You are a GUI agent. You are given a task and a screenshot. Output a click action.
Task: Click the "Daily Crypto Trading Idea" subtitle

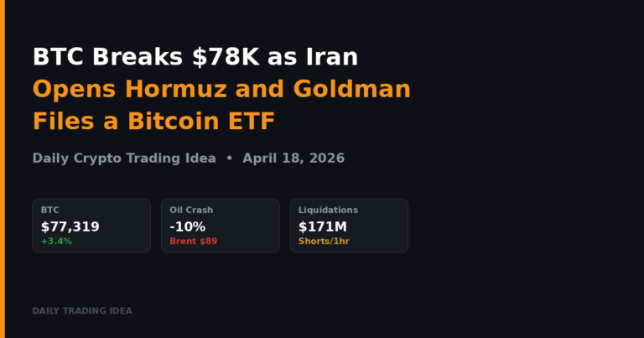124,158
